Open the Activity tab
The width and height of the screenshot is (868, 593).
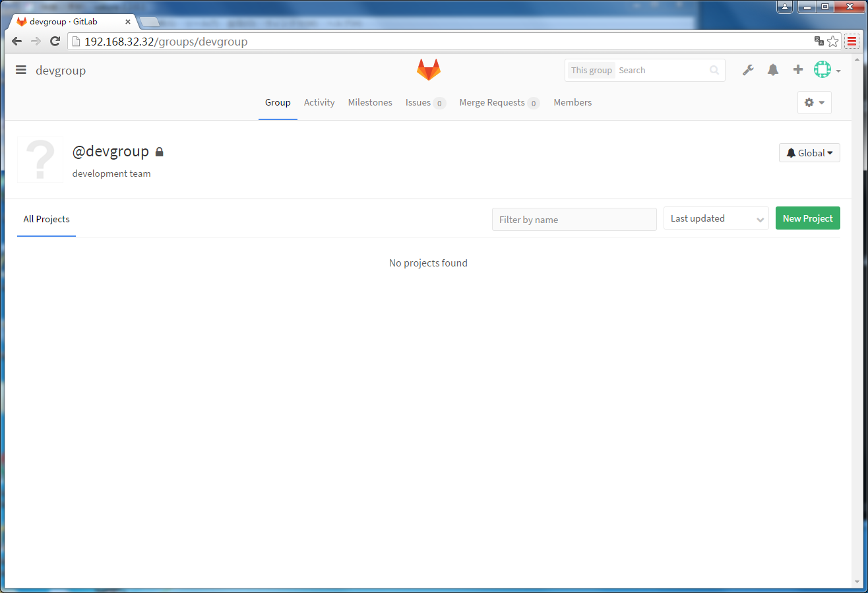tap(319, 103)
